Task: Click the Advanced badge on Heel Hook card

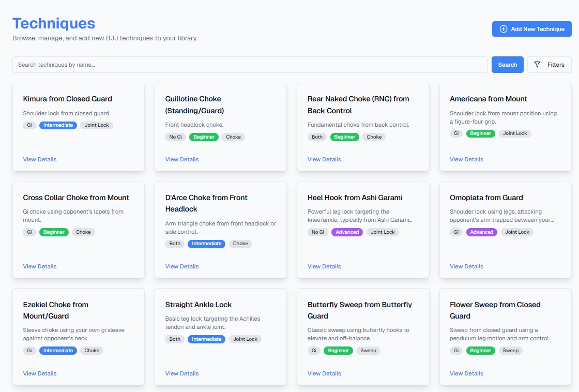Action: tap(347, 232)
